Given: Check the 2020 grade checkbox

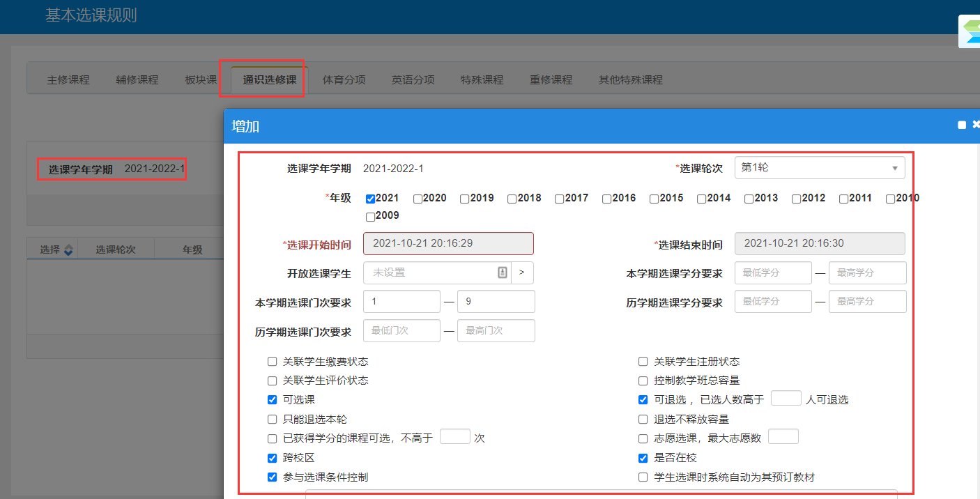Looking at the screenshot, I should [418, 199].
